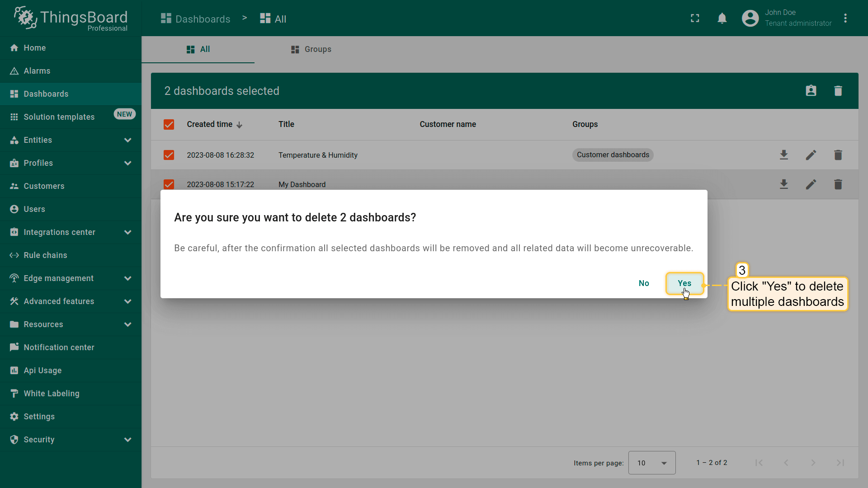Uncheck the My Dashboard row checkbox
Screen dimensions: 868x488
click(x=169, y=184)
